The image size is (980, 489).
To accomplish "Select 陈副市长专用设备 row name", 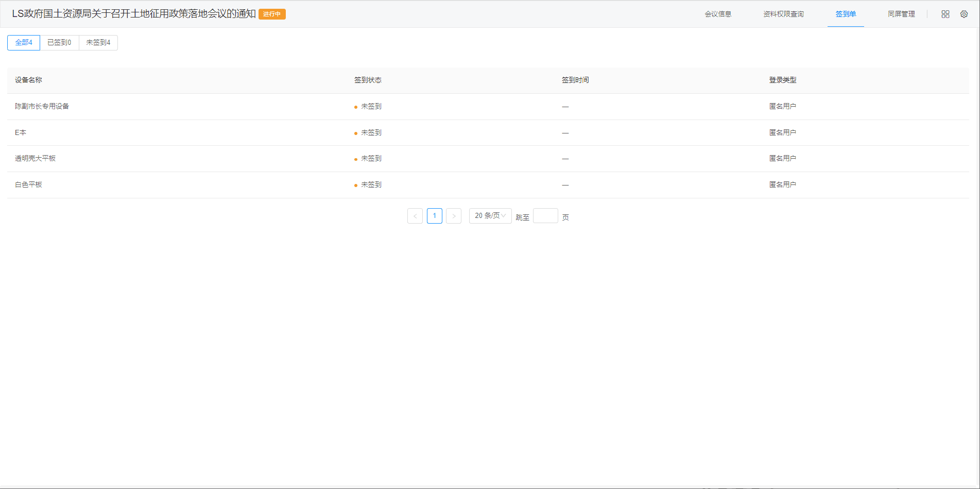I will point(42,107).
